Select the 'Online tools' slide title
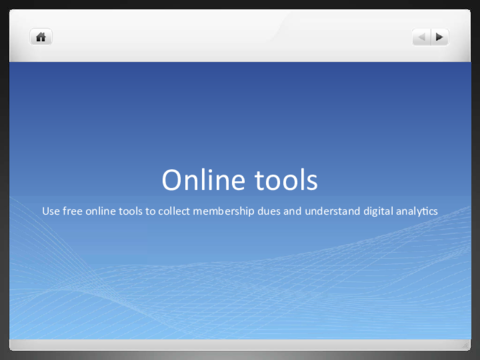Image resolution: width=480 pixels, height=360 pixels. tap(240, 180)
